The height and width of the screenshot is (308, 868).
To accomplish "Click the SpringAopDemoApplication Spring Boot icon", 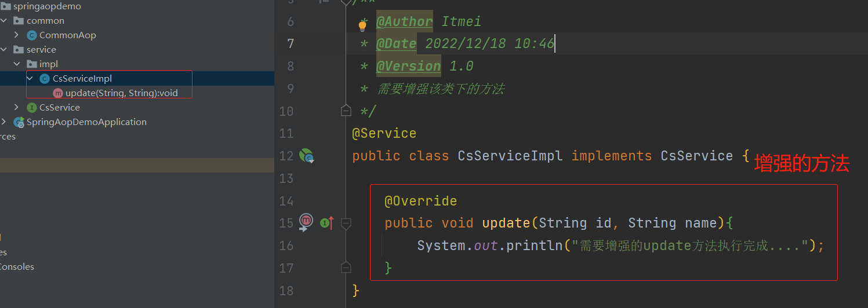I will click(x=19, y=122).
